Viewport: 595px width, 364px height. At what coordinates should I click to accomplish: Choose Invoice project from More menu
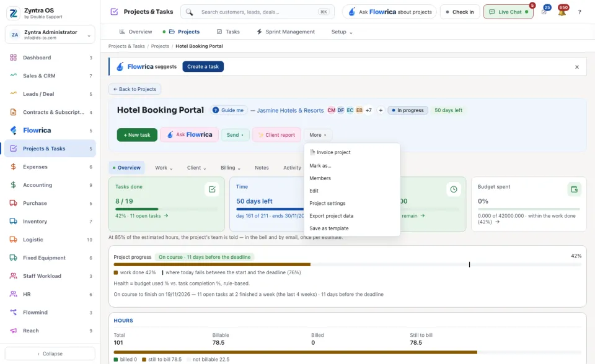[x=352, y=152]
